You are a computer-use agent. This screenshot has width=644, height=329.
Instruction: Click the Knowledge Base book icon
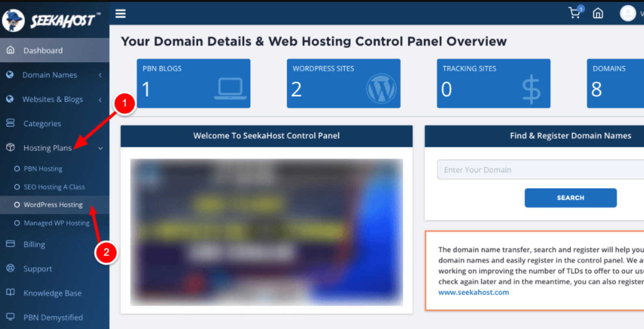(x=11, y=292)
